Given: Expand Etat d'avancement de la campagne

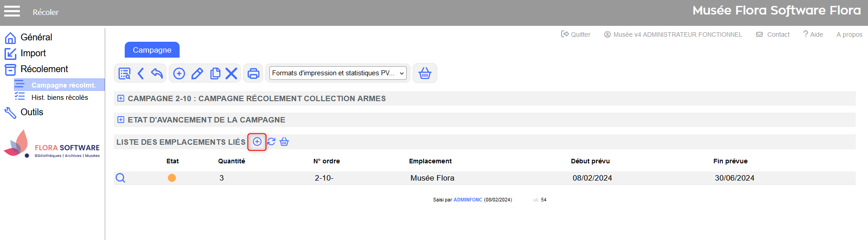Looking at the screenshot, I should point(121,120).
